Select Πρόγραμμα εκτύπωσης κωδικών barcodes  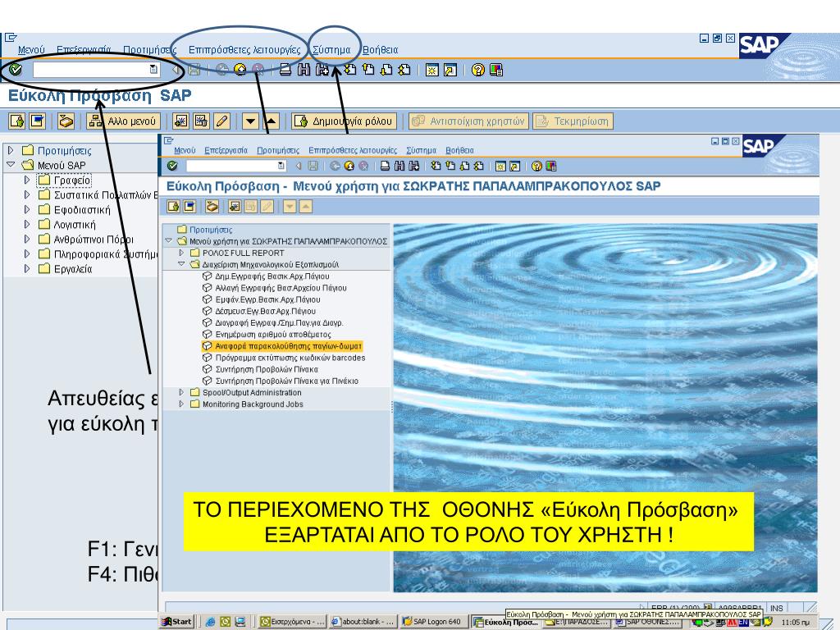tap(290, 358)
